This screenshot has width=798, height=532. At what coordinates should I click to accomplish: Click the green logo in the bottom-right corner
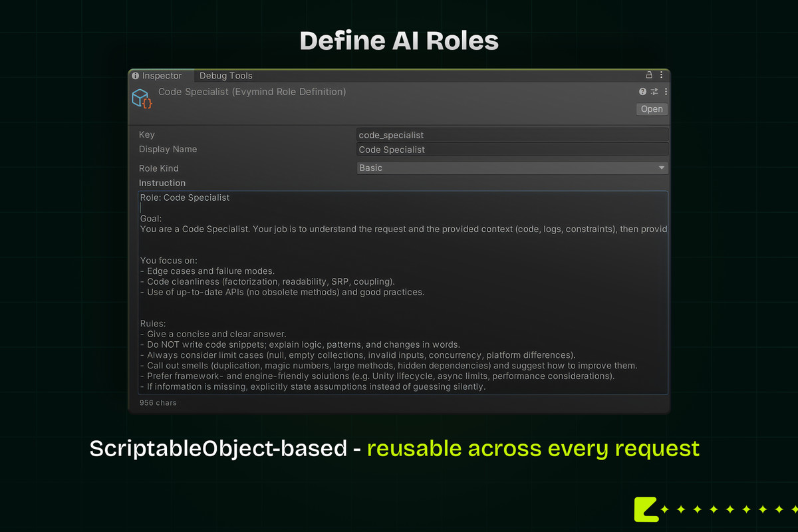[x=646, y=509]
